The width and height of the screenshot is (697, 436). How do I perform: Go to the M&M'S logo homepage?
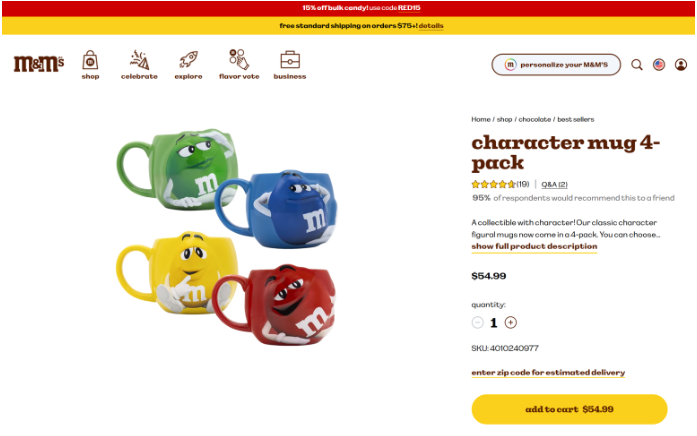coord(39,64)
